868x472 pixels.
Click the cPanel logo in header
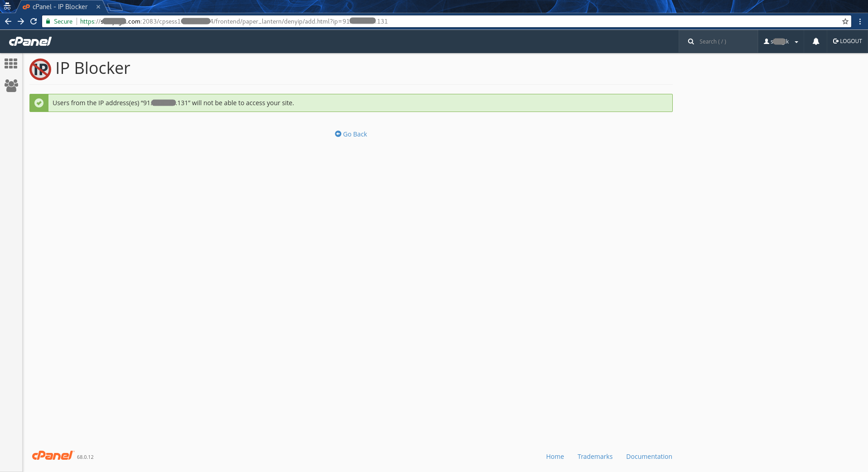pyautogui.click(x=30, y=41)
